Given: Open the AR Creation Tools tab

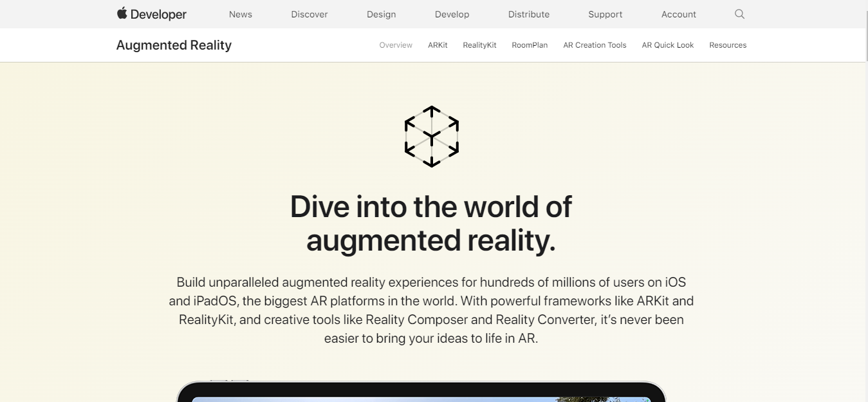Looking at the screenshot, I should tap(595, 45).
